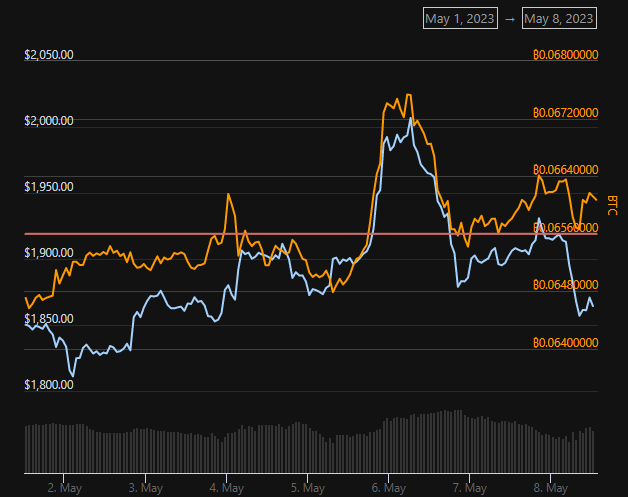Click the start date field May 1, 2023
The image size is (628, 497).
[459, 18]
